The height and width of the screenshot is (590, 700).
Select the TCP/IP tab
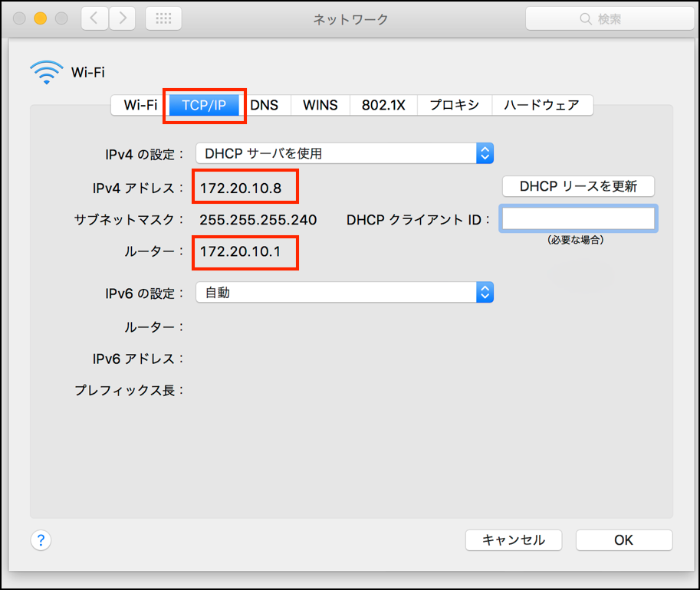coord(204,105)
